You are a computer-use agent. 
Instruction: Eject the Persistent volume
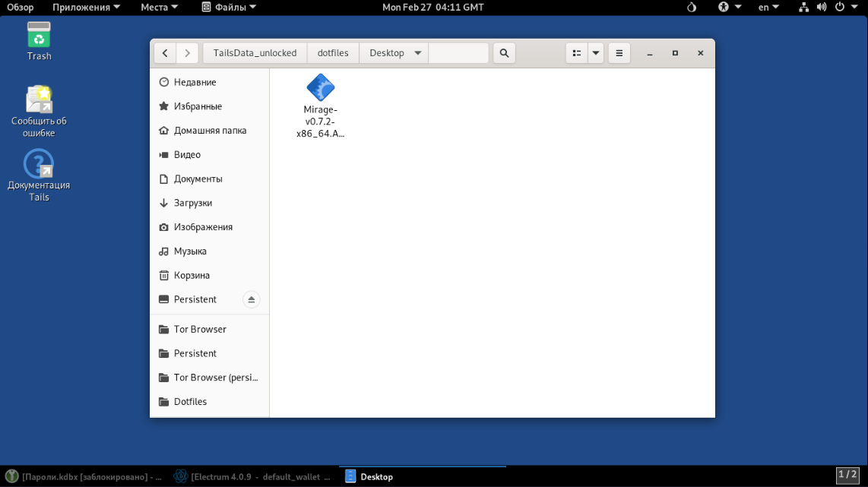252,299
